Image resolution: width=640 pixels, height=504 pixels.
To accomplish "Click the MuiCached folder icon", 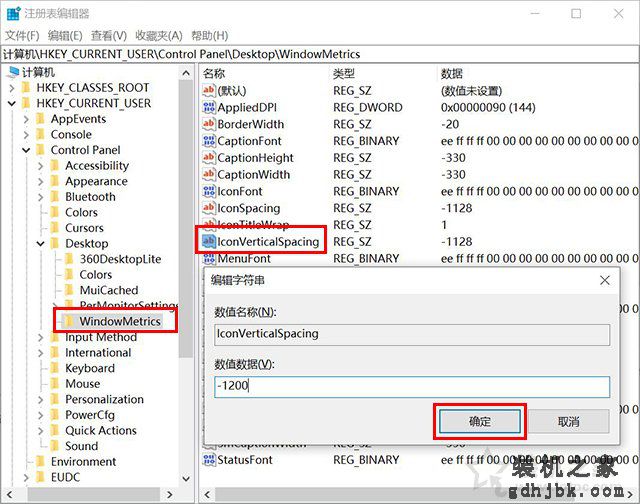I will [69, 290].
